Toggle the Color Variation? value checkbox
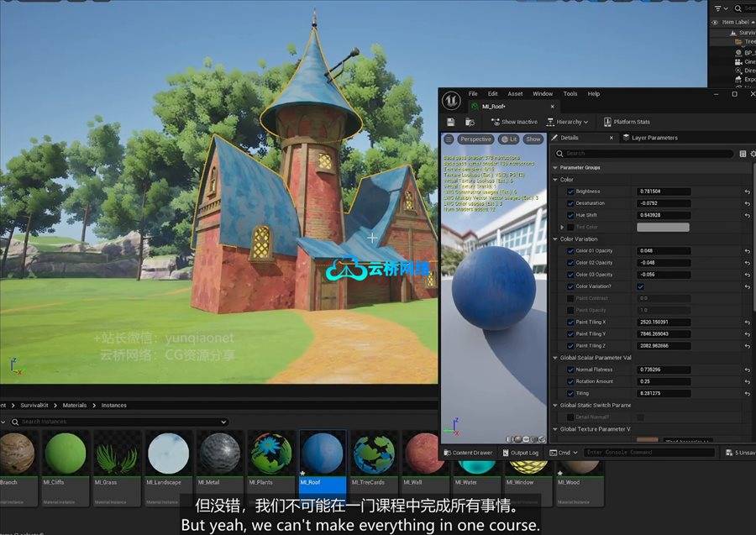 point(640,286)
